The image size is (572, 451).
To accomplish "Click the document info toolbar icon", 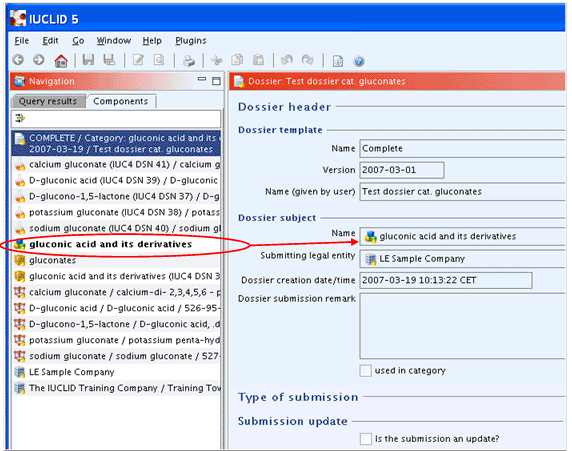I will coord(338,61).
